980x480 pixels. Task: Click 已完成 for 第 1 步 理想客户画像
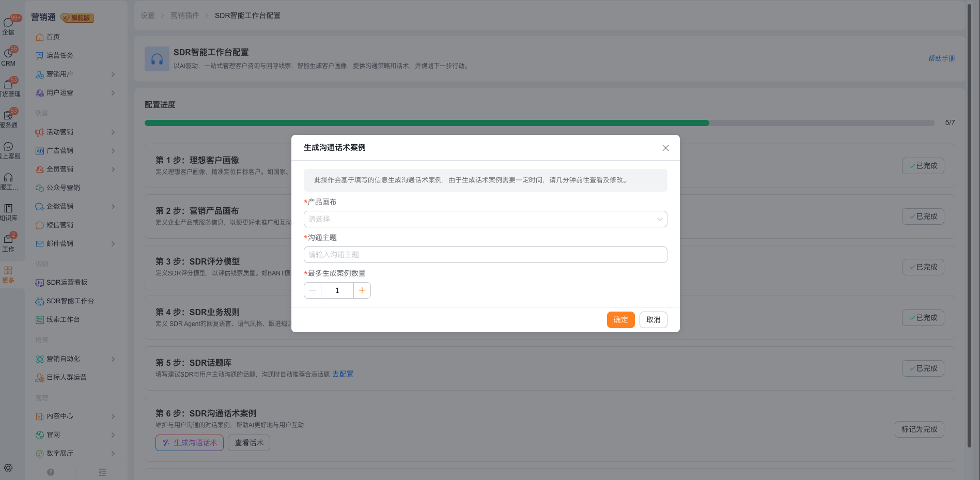click(923, 166)
